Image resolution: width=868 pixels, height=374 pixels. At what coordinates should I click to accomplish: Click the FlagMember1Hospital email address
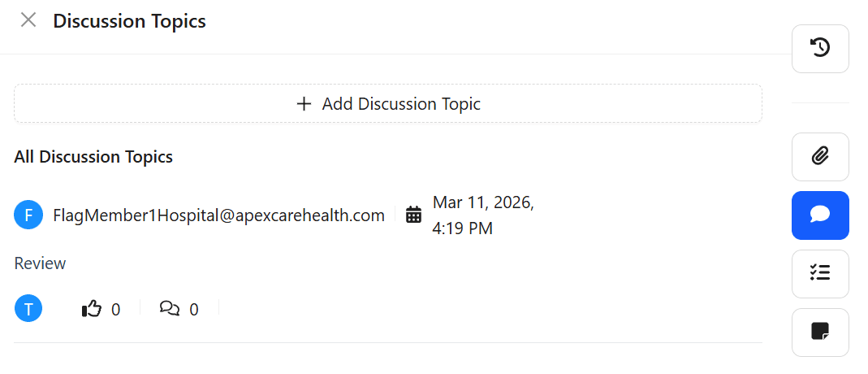218,215
